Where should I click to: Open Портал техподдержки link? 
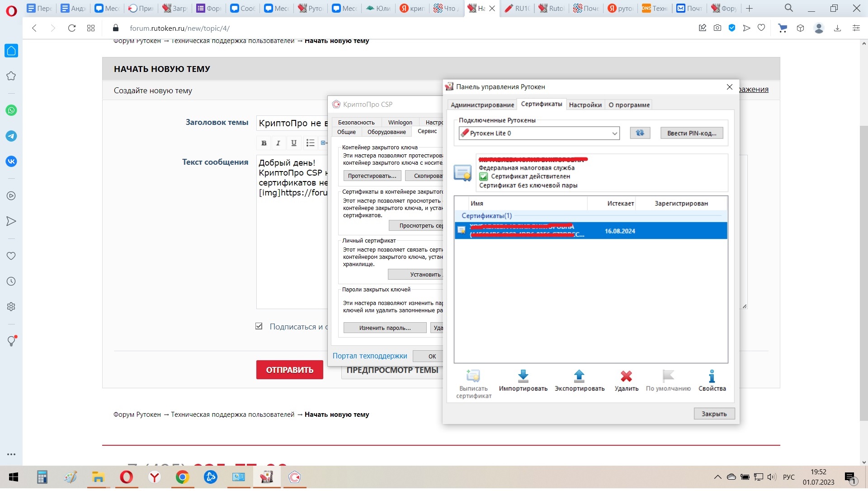pos(370,356)
